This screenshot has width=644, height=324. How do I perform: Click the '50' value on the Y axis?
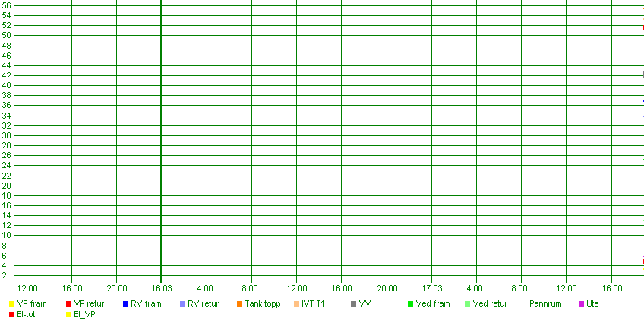point(6,35)
